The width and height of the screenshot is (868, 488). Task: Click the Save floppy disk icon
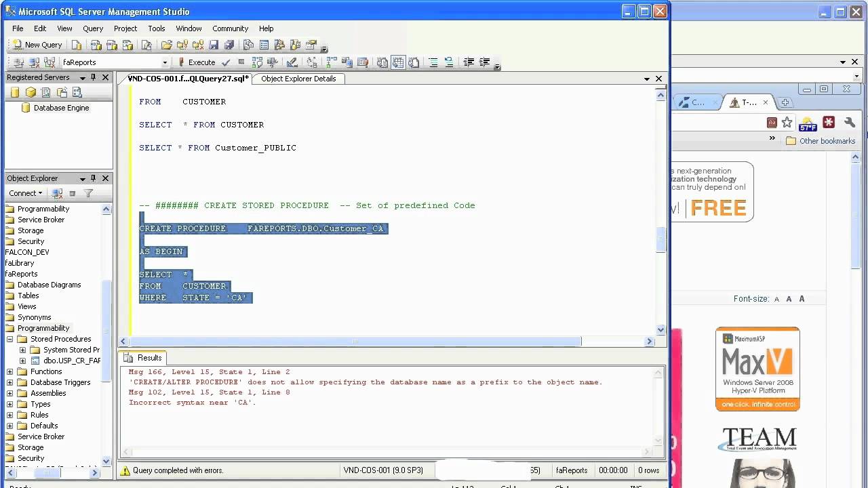[x=214, y=45]
